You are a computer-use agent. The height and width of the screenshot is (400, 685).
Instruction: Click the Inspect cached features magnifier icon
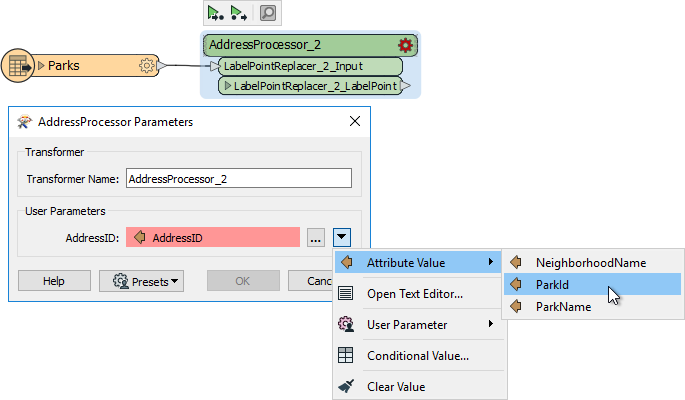pyautogui.click(x=268, y=13)
